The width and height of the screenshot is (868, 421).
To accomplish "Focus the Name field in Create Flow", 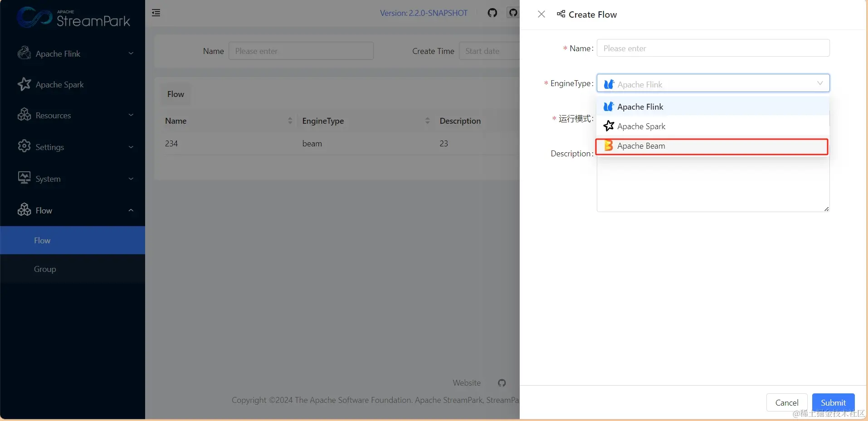I will (713, 48).
